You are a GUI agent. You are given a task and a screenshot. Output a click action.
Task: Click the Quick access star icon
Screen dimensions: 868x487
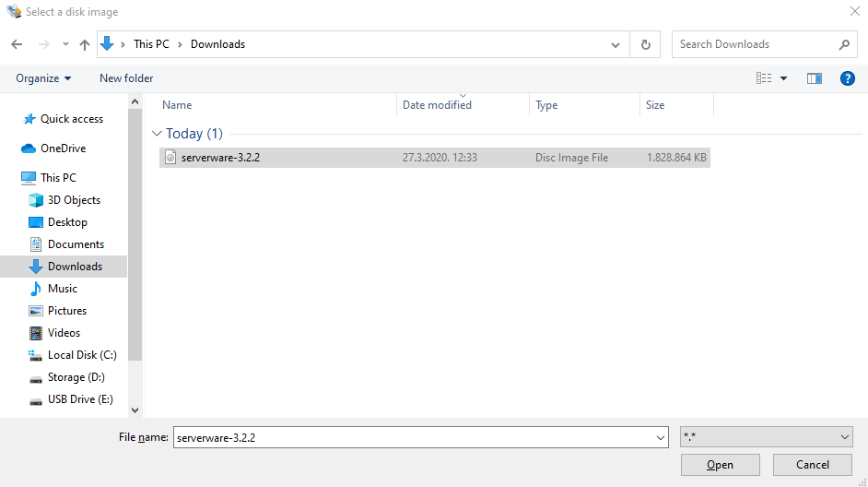click(x=29, y=119)
